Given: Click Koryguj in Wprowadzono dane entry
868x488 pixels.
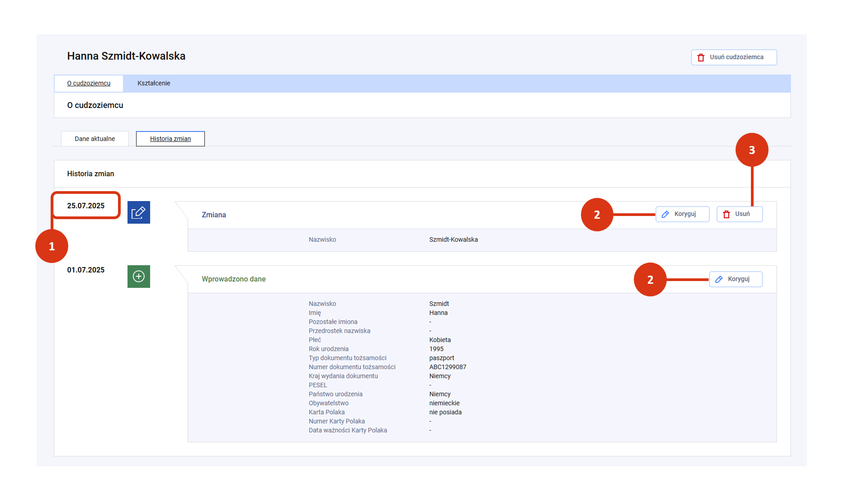Looking at the screenshot, I should coord(736,279).
